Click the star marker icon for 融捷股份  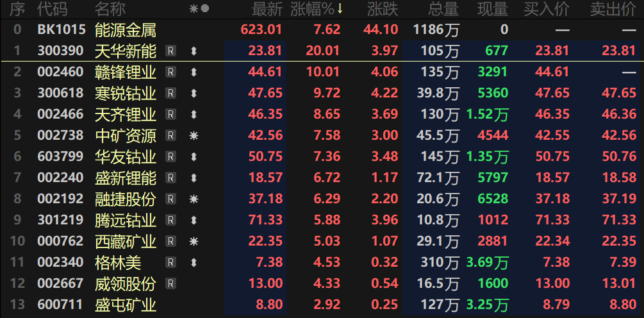pos(194,199)
